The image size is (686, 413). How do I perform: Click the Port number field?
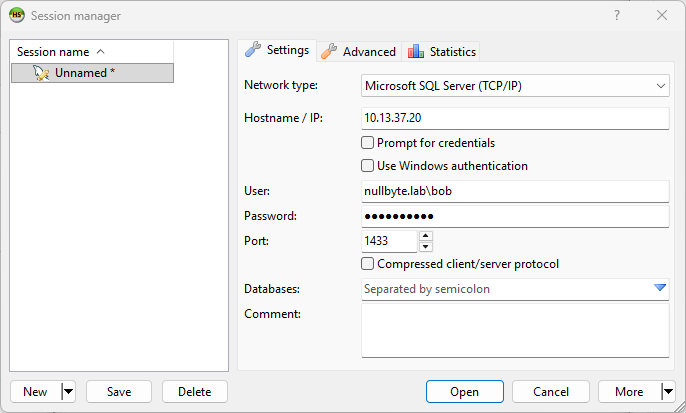389,241
